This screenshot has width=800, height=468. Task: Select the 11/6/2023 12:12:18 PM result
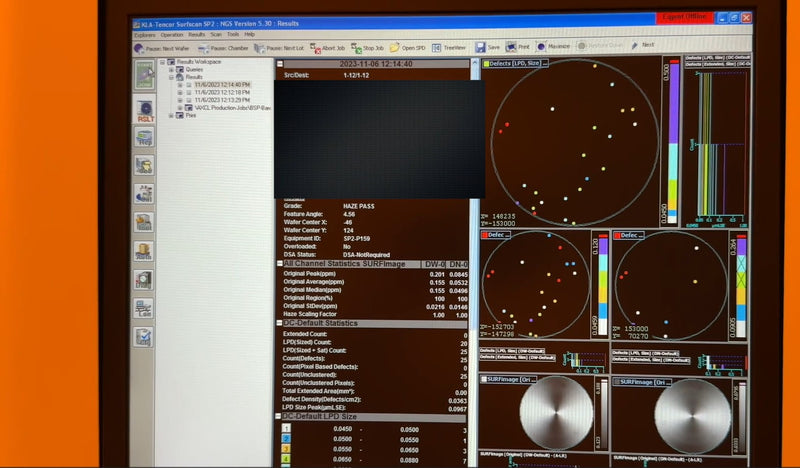click(x=222, y=92)
